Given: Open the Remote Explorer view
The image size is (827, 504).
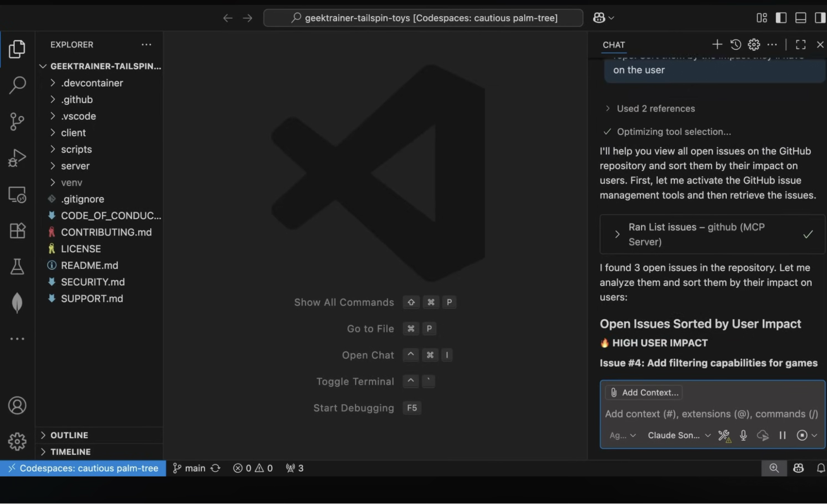Looking at the screenshot, I should tap(17, 194).
